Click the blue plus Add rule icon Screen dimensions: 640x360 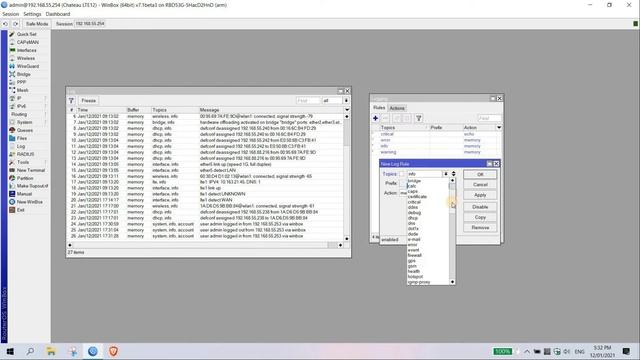376,118
